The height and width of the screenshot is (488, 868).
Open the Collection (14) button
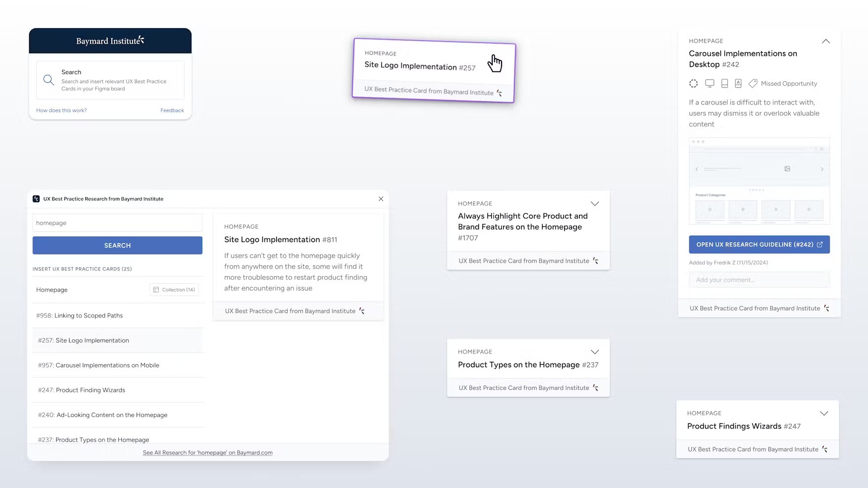[x=174, y=290]
